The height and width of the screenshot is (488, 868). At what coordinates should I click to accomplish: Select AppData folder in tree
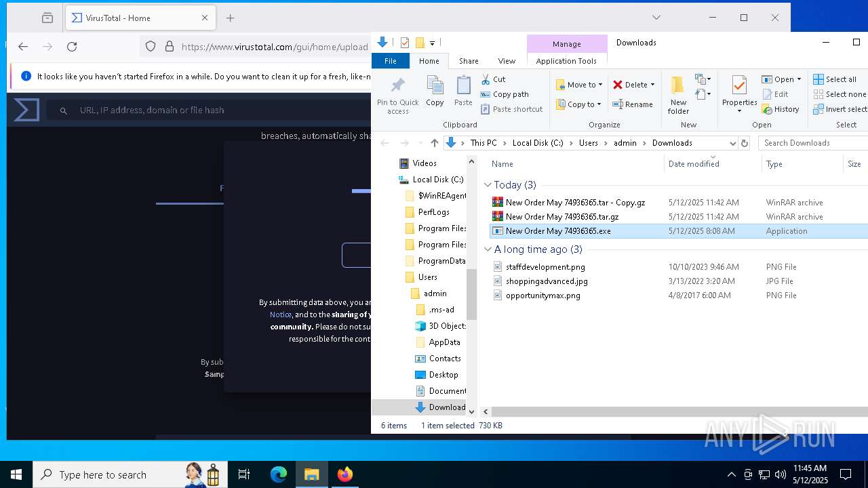[445, 342]
